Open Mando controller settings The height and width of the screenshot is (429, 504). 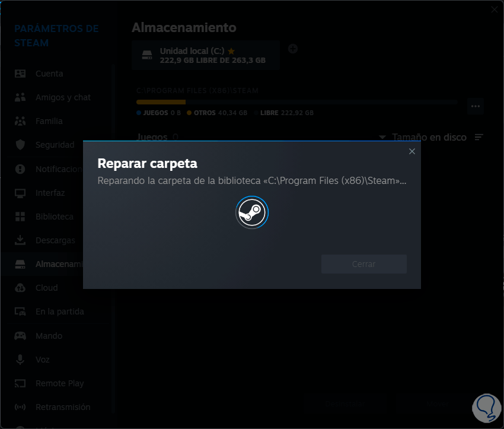click(49, 336)
